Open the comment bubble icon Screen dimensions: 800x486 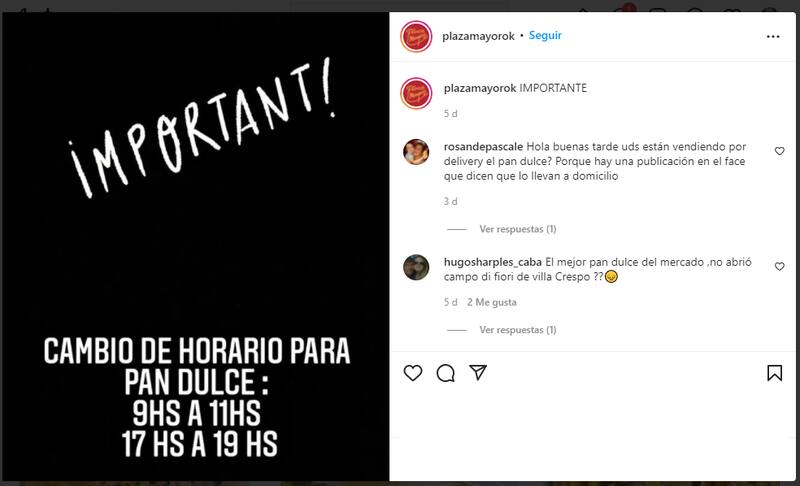(445, 373)
